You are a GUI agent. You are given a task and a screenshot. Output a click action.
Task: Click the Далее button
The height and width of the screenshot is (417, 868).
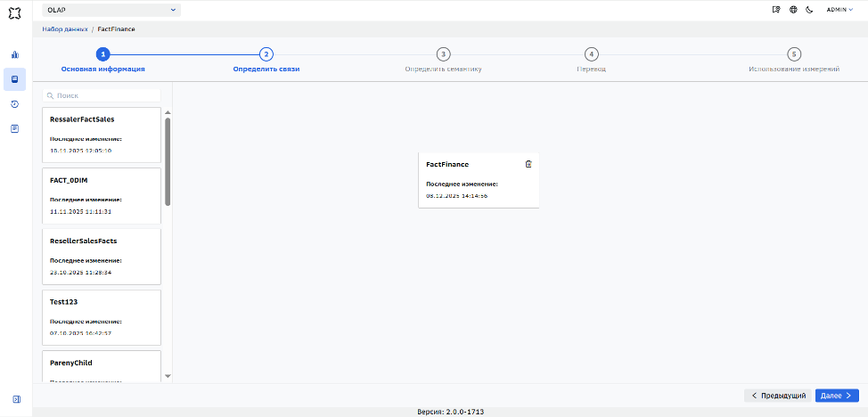click(837, 396)
